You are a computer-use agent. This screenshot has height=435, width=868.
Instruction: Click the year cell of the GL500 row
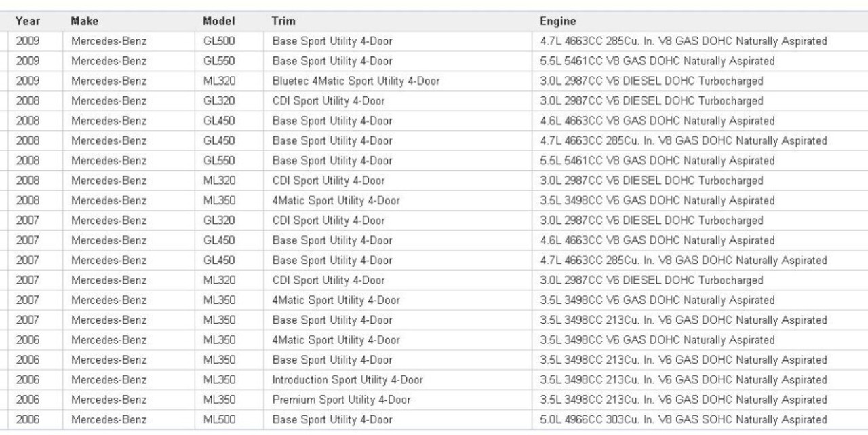[28, 41]
